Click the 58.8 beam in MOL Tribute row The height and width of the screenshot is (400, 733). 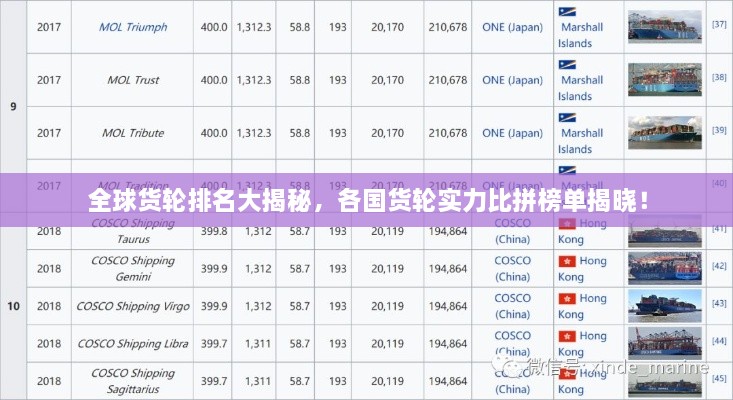pos(299,133)
